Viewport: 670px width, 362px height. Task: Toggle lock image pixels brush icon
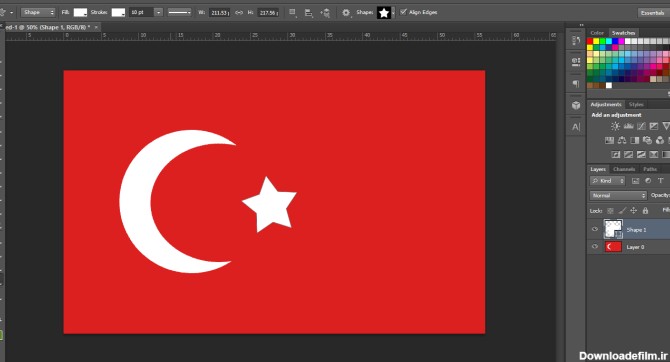pos(622,211)
